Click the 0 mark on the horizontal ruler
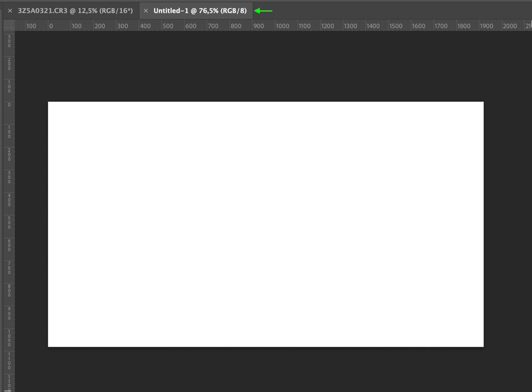Image resolution: width=532 pixels, height=392 pixels. 51,26
